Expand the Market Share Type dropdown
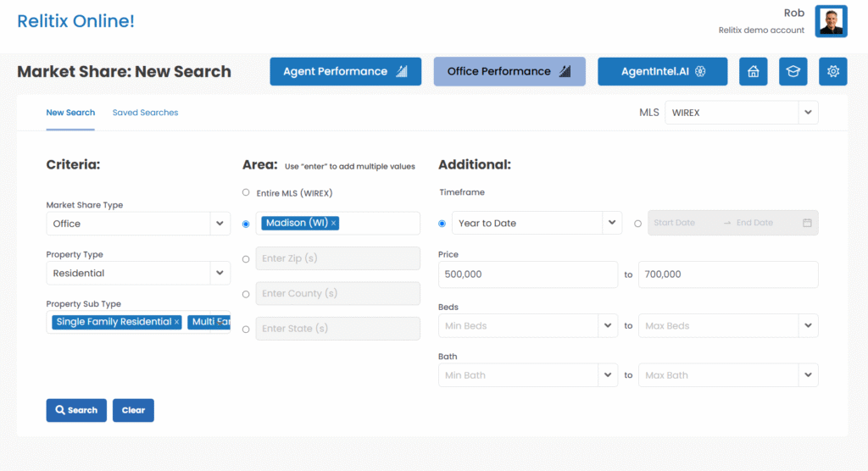 pyautogui.click(x=220, y=224)
